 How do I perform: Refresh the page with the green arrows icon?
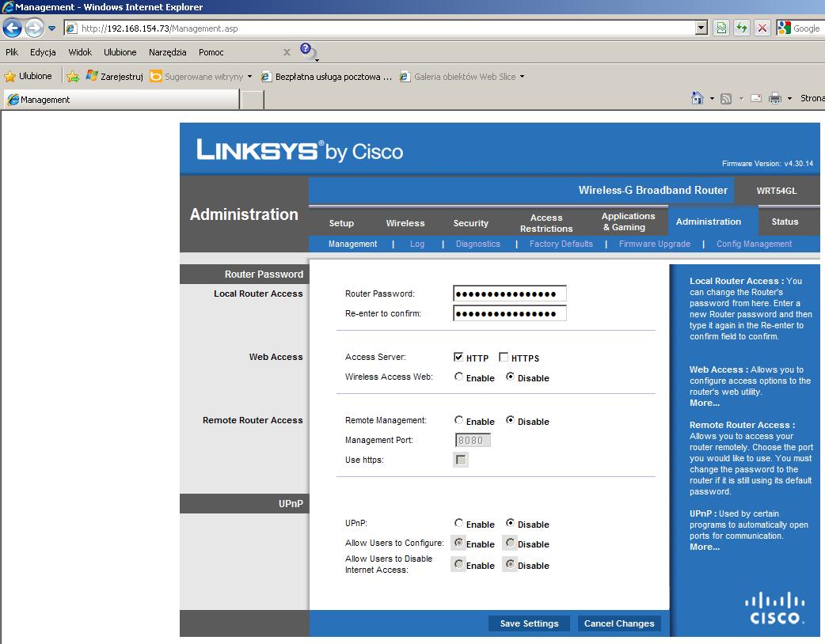click(742, 28)
